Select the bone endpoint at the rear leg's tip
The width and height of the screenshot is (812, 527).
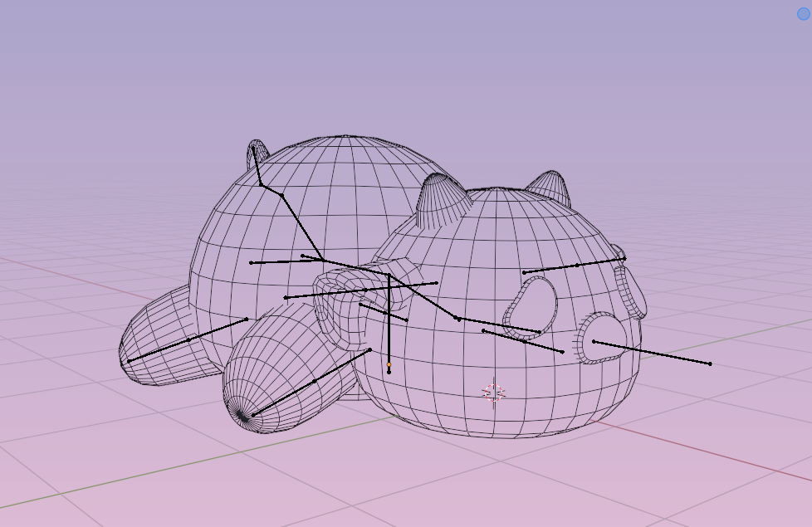[129, 361]
